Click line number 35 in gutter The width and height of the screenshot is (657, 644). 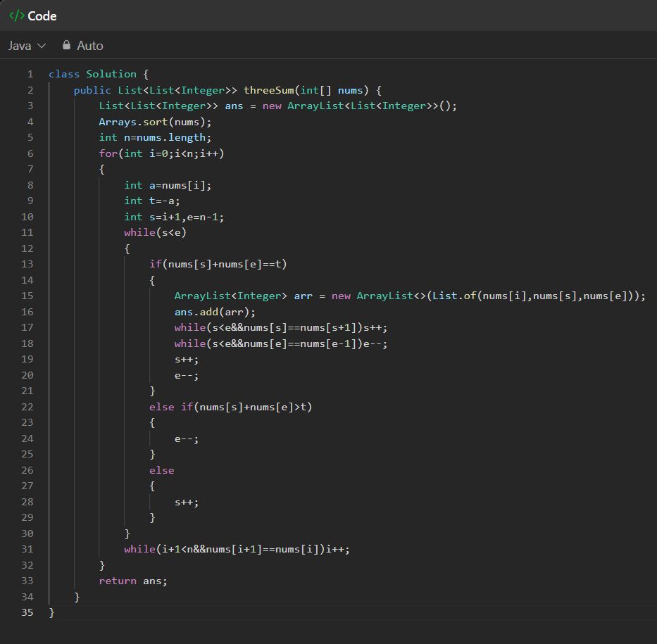click(x=27, y=612)
